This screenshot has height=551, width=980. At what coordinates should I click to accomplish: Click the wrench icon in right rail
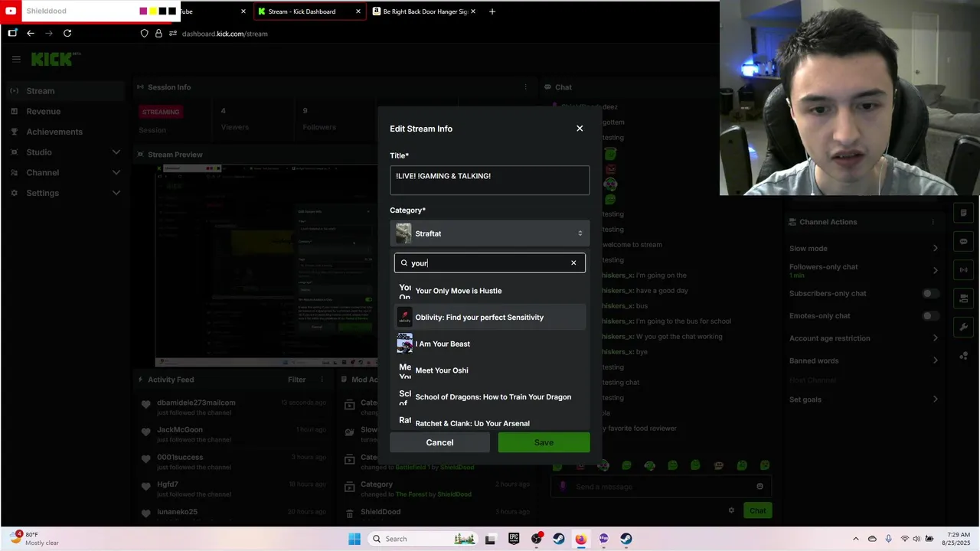tap(964, 327)
